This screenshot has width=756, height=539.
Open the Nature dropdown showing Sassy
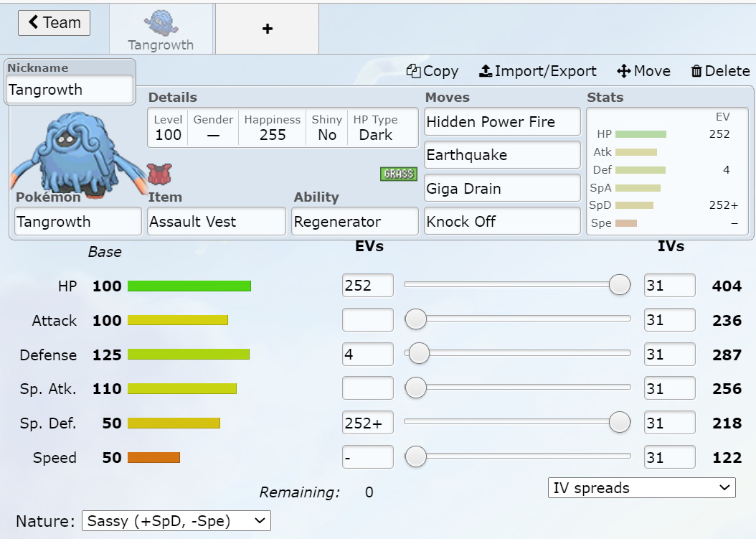(x=176, y=521)
